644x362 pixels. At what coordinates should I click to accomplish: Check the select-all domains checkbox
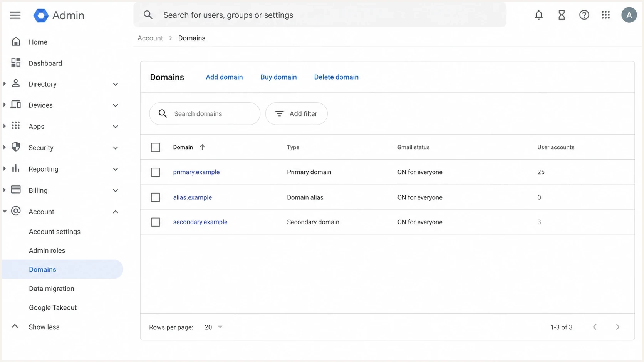coord(156,147)
